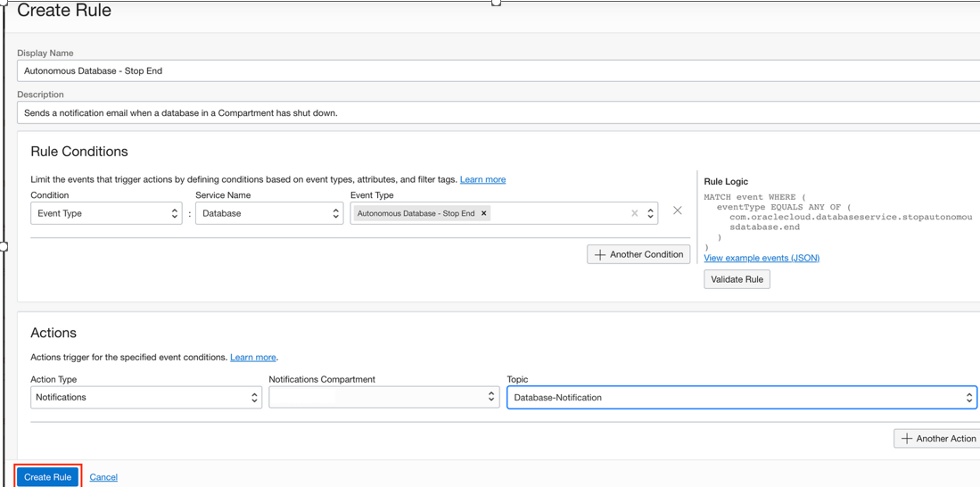Viewport: 980px width, 487px height.
Task: Delete the Event Type condition row
Action: click(x=678, y=211)
